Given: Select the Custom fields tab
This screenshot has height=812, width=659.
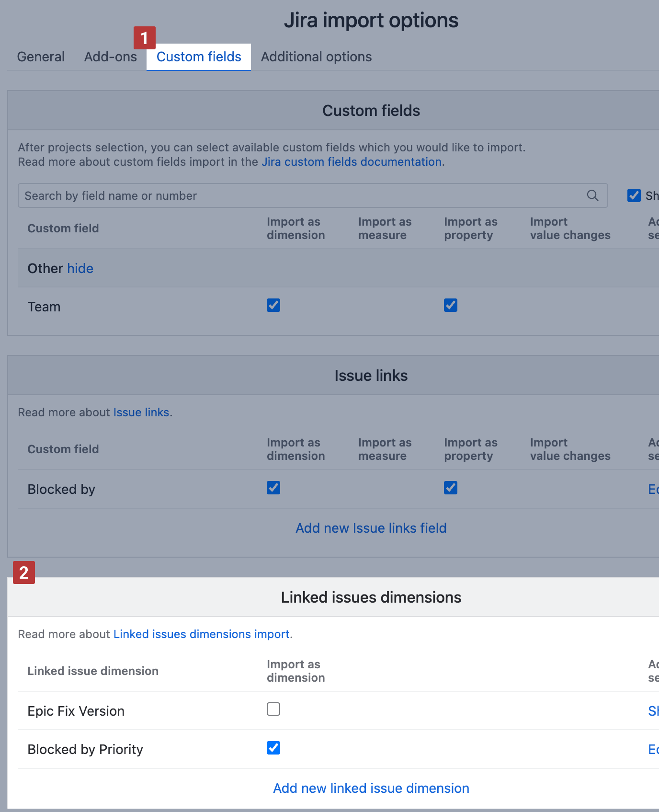Looking at the screenshot, I should coord(199,57).
